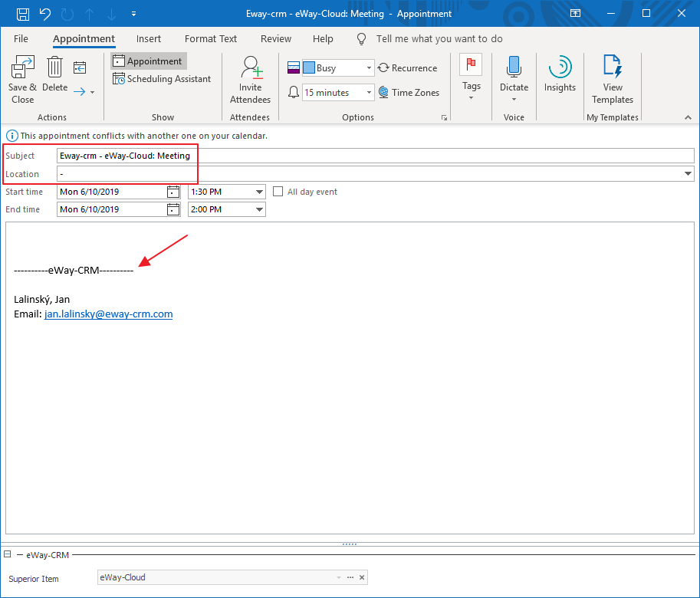
Task: Click the End time date field
Action: pos(112,209)
